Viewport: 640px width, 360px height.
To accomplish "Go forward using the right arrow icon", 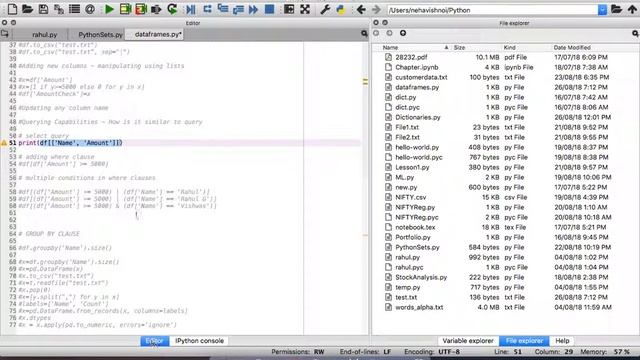I will point(376,9).
